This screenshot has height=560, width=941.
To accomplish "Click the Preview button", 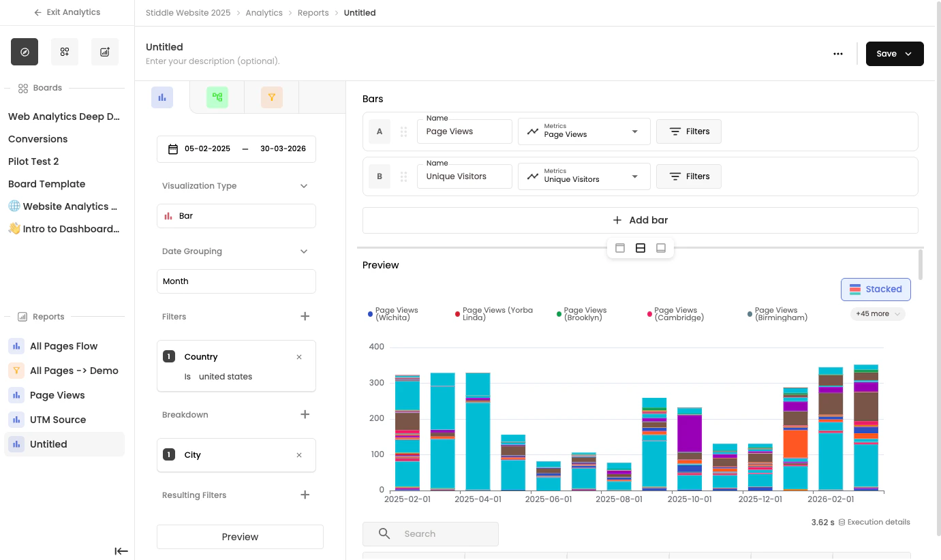I will (x=240, y=537).
